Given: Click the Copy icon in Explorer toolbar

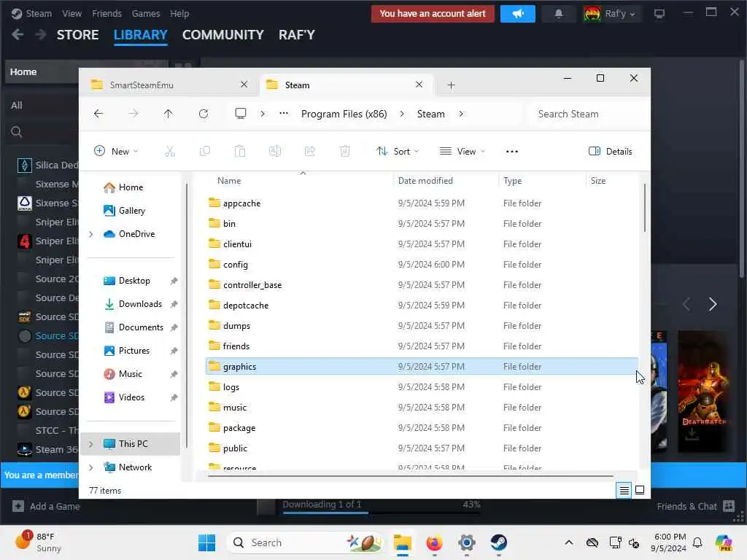Looking at the screenshot, I should 205,152.
